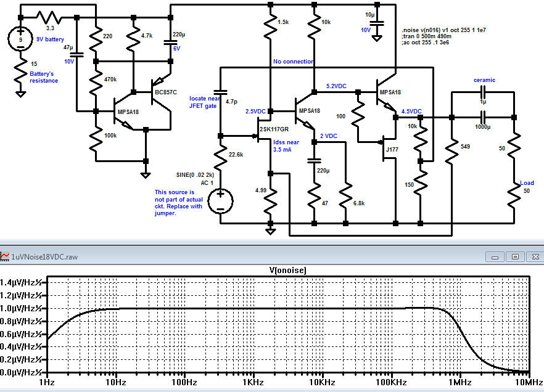Screen dimensions: 544x392
Task: Click the 'No connection' annotation
Action: [x=294, y=62]
